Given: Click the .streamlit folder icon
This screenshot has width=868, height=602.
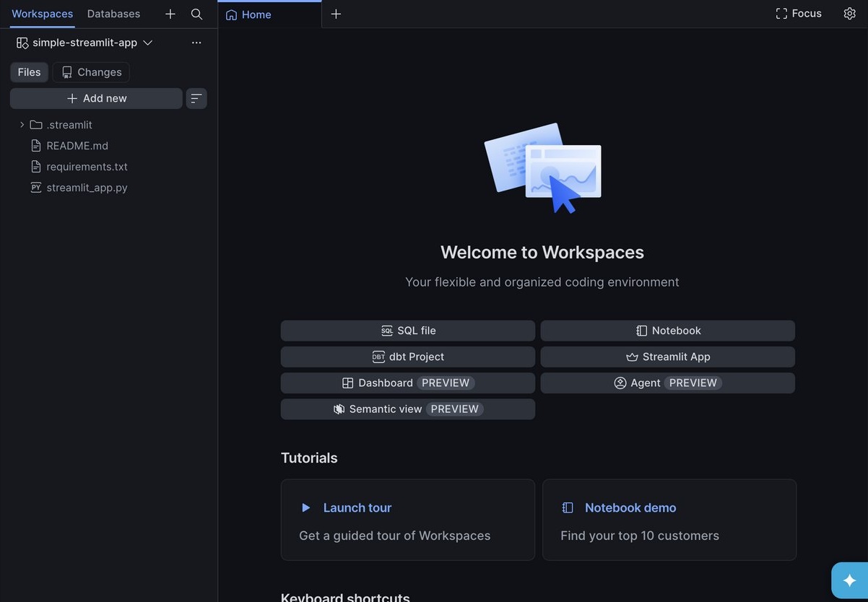Looking at the screenshot, I should (36, 125).
